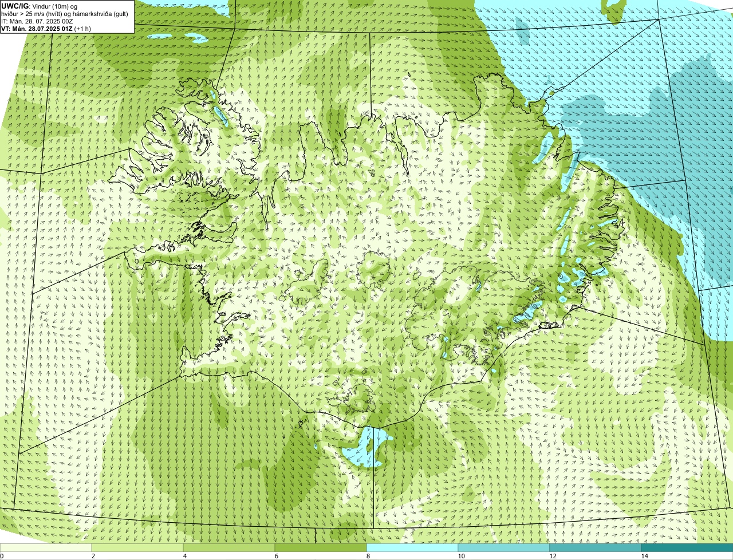Click the 0–2 m/s pale yellow legend swatch
The image size is (733, 560).
(x=46, y=547)
